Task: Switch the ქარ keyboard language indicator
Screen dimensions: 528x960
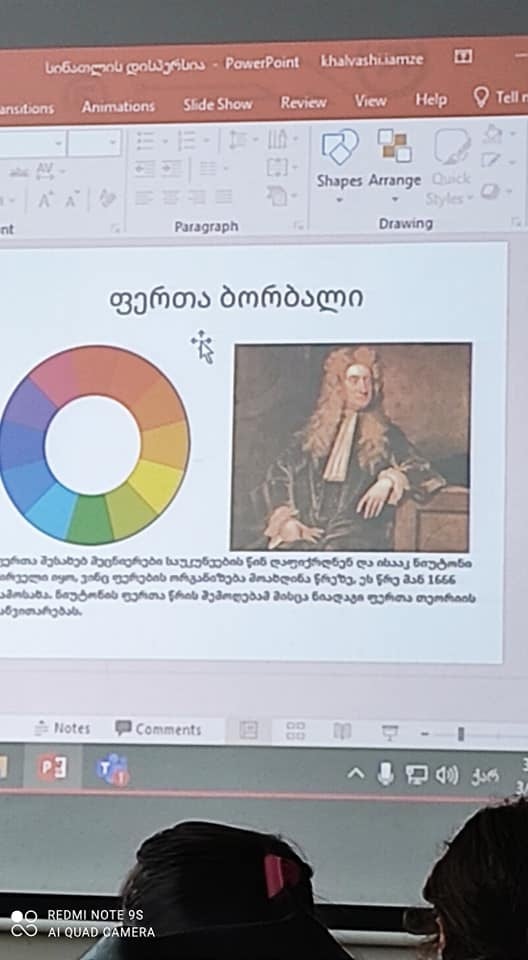Action: 484,776
